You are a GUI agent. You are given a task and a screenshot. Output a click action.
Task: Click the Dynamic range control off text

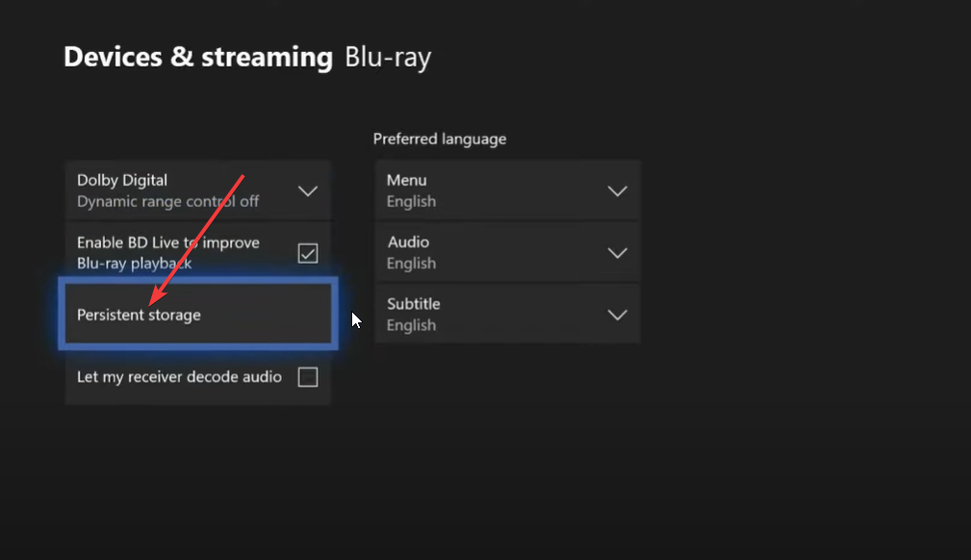point(167,201)
